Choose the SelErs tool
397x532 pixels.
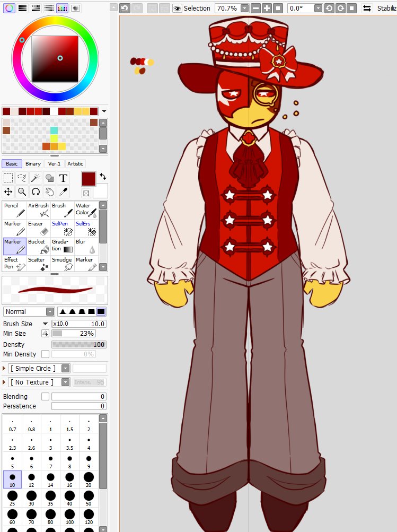(86, 228)
